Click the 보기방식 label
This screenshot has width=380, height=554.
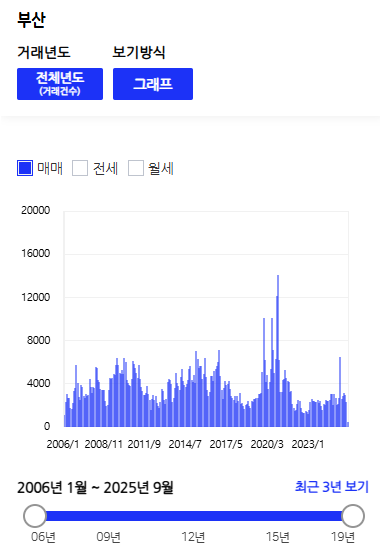(x=139, y=52)
